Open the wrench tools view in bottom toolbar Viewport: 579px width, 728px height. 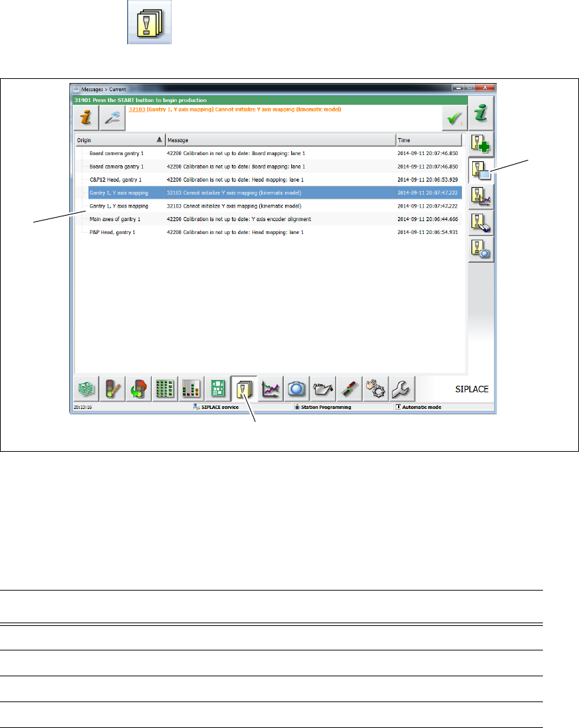[401, 388]
